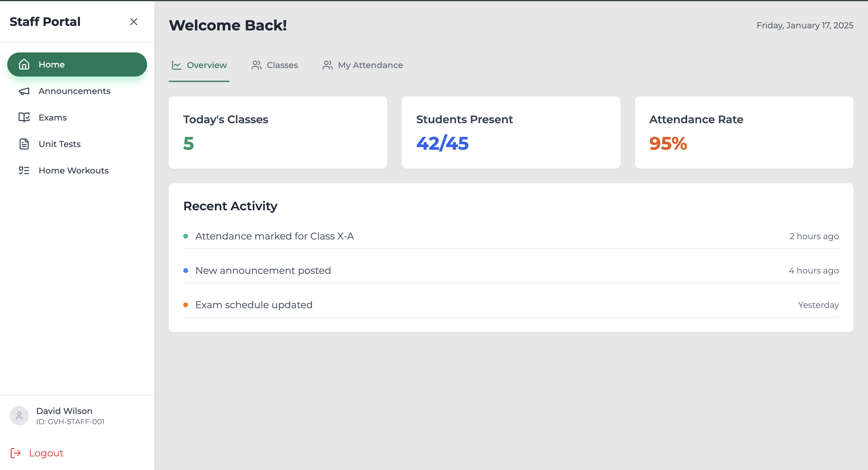
Task: Select the Overview tab label
Action: click(206, 65)
